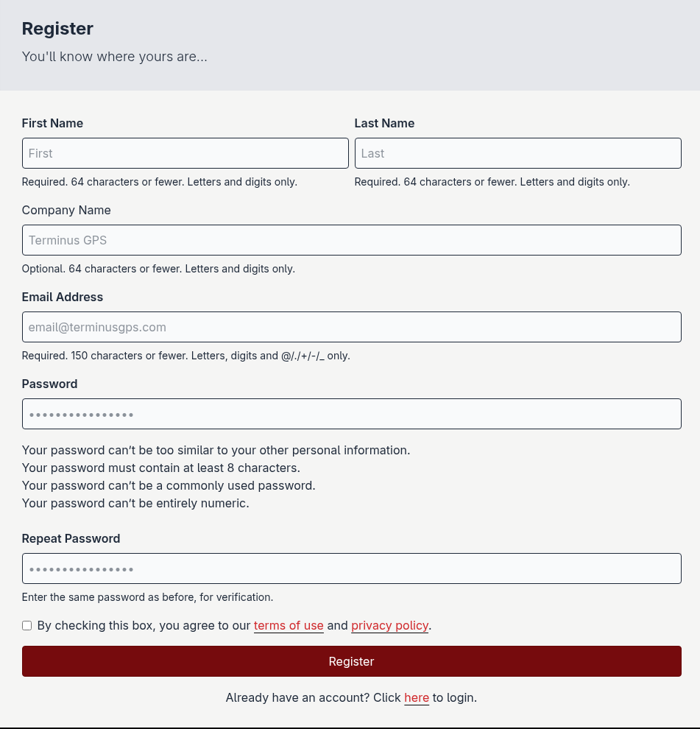Click the Repeat Password label
The height and width of the screenshot is (729, 700).
(71, 538)
